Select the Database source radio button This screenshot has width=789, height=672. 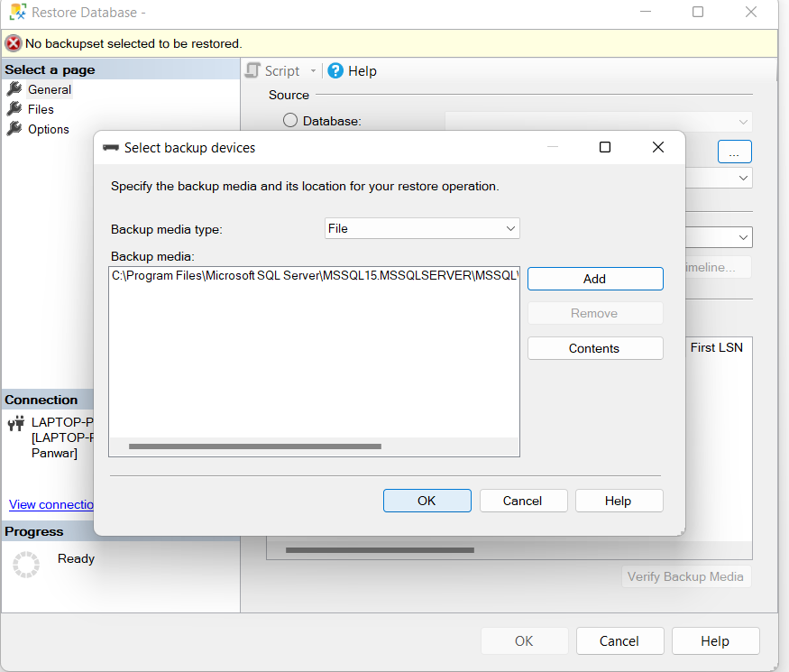click(x=290, y=120)
